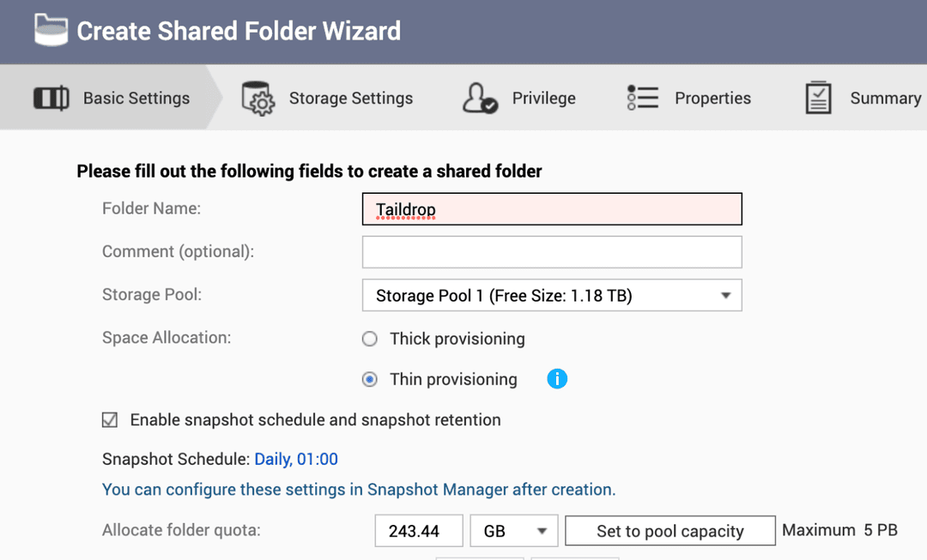Select Thin provisioning

point(369,379)
